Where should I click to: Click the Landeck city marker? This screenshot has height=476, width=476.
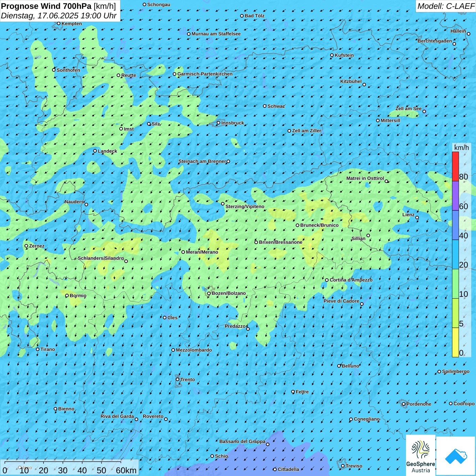[95, 151]
